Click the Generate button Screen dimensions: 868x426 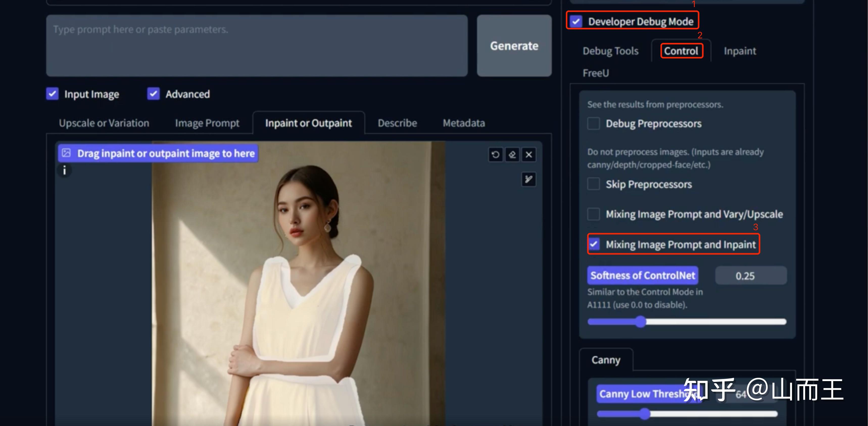(x=514, y=46)
